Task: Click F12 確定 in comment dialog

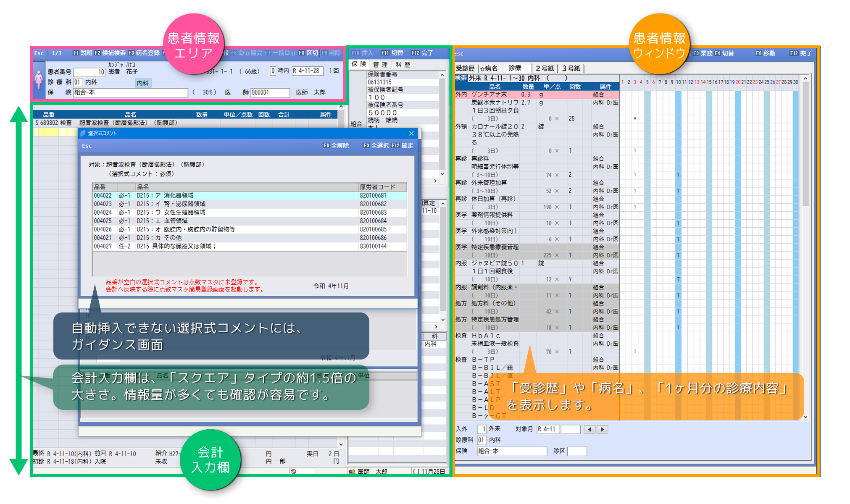Action: [x=403, y=145]
